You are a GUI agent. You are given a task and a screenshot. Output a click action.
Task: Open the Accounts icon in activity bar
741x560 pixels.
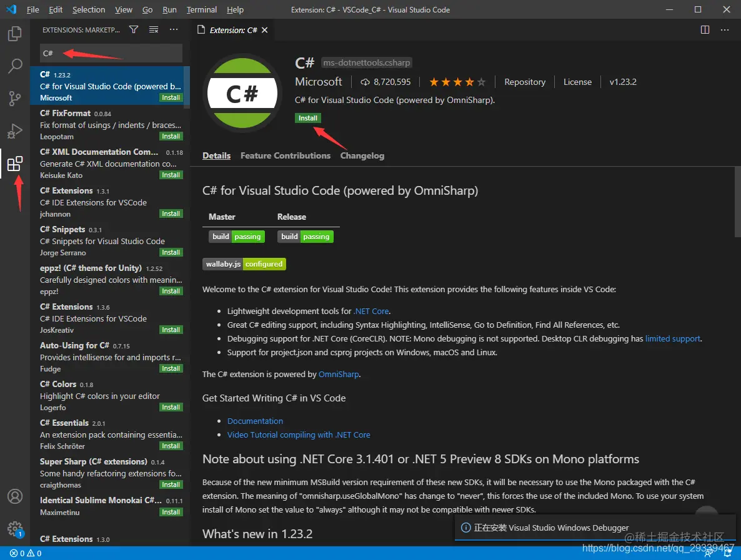pos(14,496)
